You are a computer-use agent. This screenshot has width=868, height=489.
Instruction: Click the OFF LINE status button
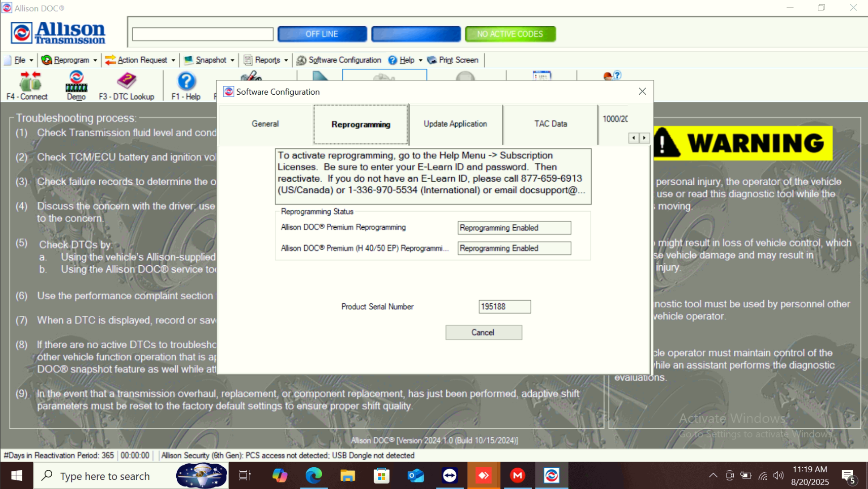pyautogui.click(x=322, y=34)
